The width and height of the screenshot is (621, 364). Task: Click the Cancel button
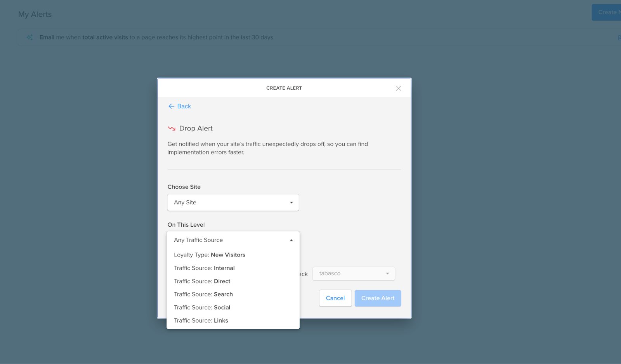(x=335, y=298)
